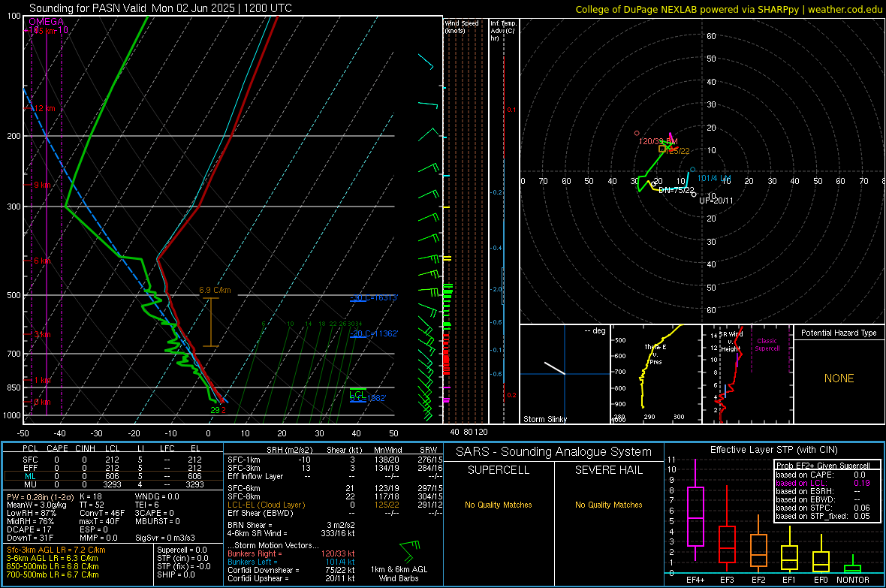Click the 'ConvT = 46F' value
Image resolution: width=886 pixels, height=588 pixels.
click(x=101, y=513)
